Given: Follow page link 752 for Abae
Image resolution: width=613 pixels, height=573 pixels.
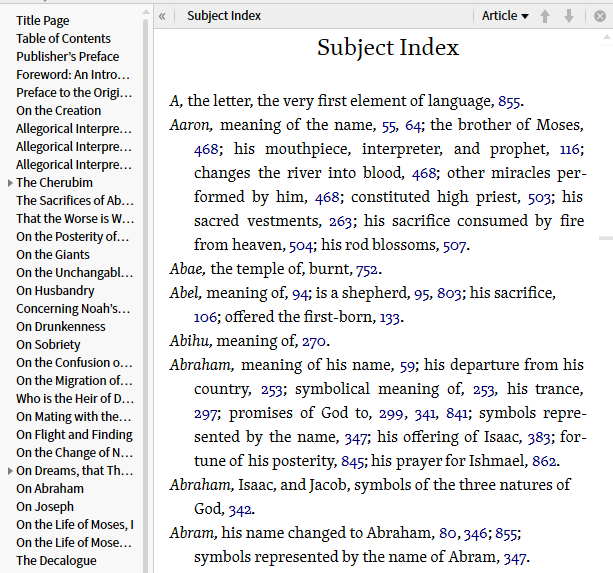Looking at the screenshot, I should pyautogui.click(x=366, y=269).
